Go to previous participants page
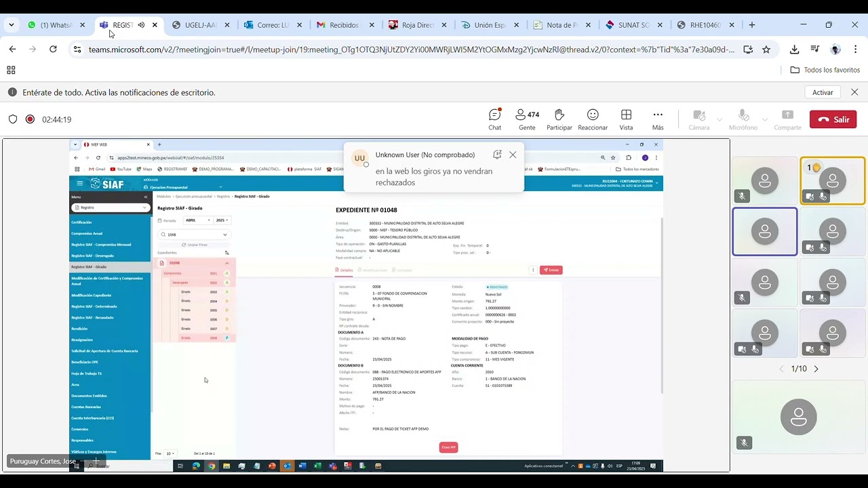Viewport: 868px width, 488px height. tap(781, 369)
